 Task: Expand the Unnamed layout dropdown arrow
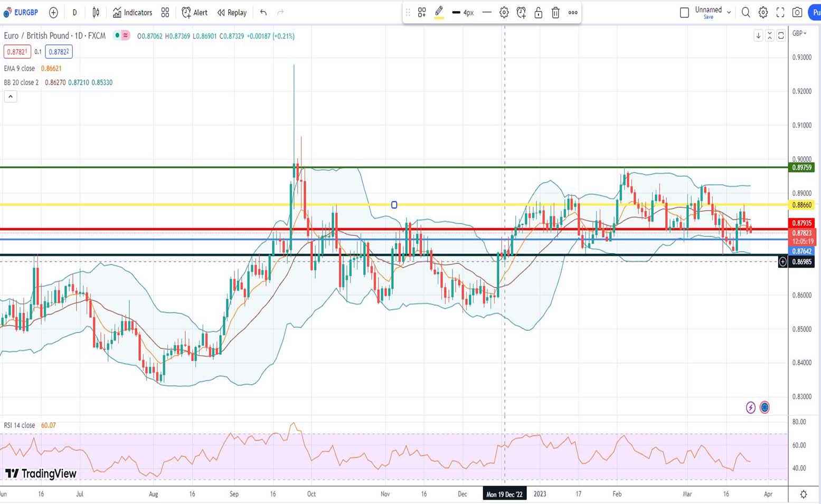click(x=729, y=12)
